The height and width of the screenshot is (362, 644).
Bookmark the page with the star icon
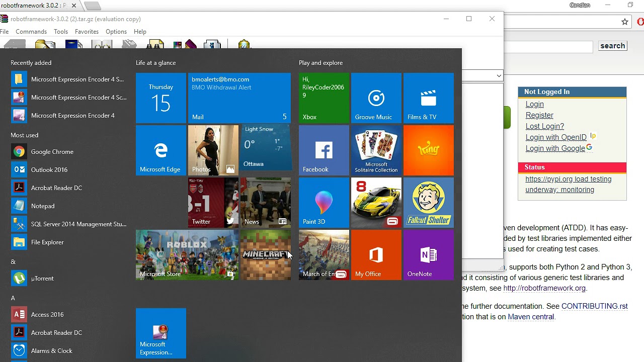pyautogui.click(x=624, y=22)
